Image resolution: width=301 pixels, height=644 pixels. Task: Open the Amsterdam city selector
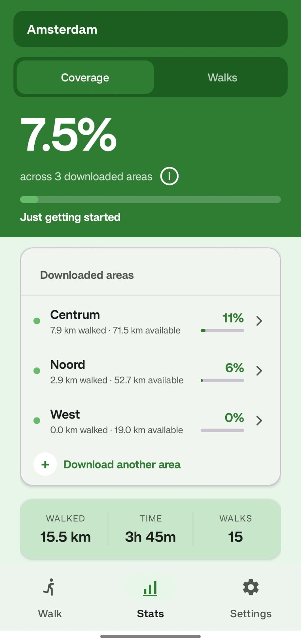(150, 29)
